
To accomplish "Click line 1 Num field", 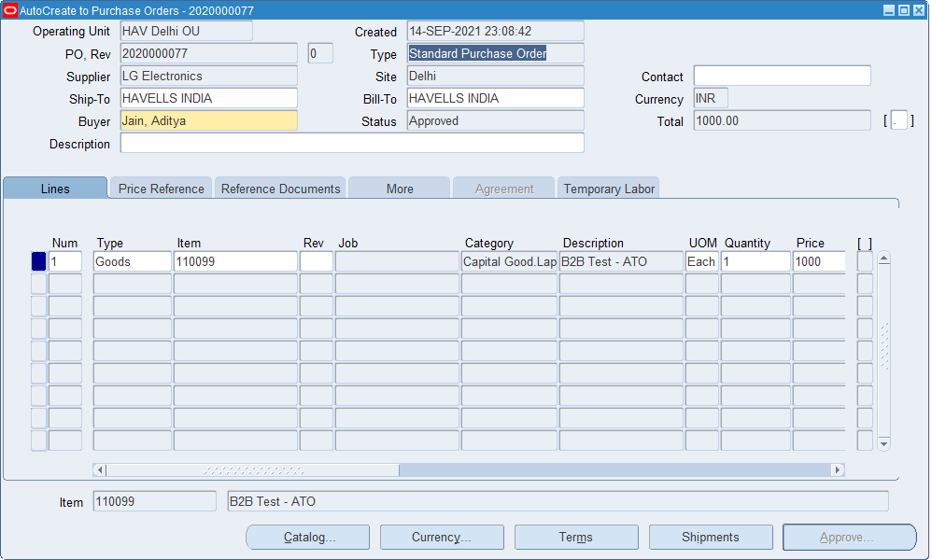I will click(x=64, y=261).
